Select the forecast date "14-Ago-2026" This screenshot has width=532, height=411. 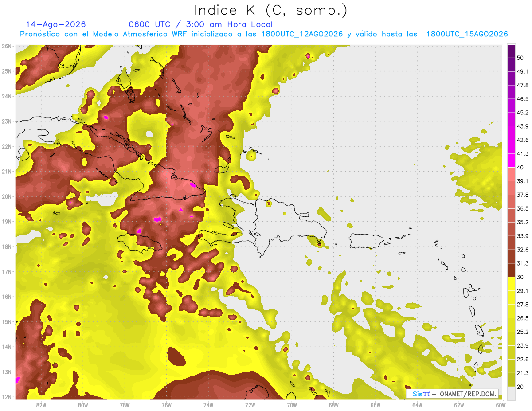tap(56, 24)
